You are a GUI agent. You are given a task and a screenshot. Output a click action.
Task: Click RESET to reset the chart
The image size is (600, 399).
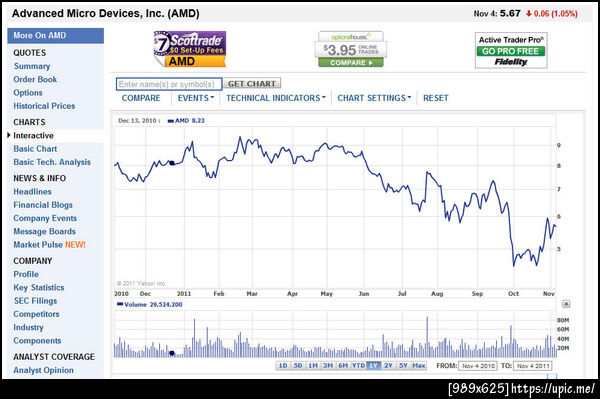(435, 98)
